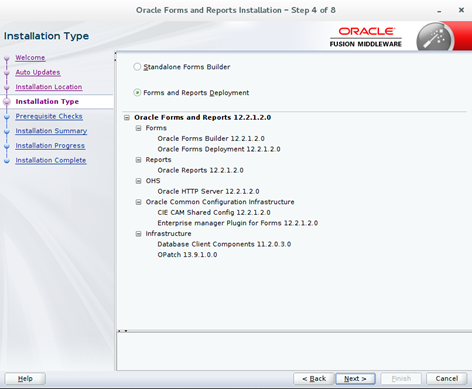Collapse Oracle Common Configuration Infrastructure node
This screenshot has height=389, width=472.
(138, 202)
